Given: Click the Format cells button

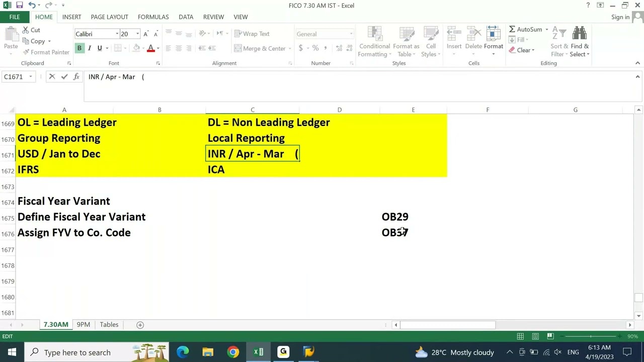Looking at the screenshot, I should [493, 40].
